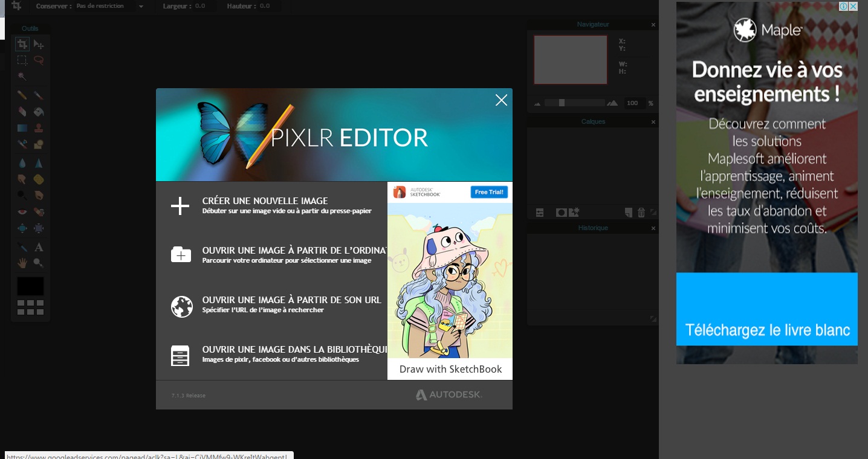This screenshot has width=868, height=459.
Task: Open the black main color swatch
Action: [30, 286]
